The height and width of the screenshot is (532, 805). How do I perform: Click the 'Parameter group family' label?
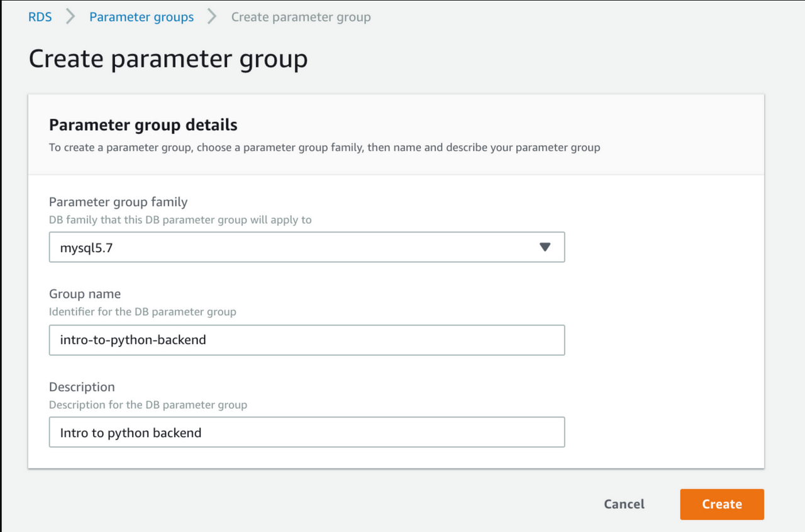click(118, 202)
